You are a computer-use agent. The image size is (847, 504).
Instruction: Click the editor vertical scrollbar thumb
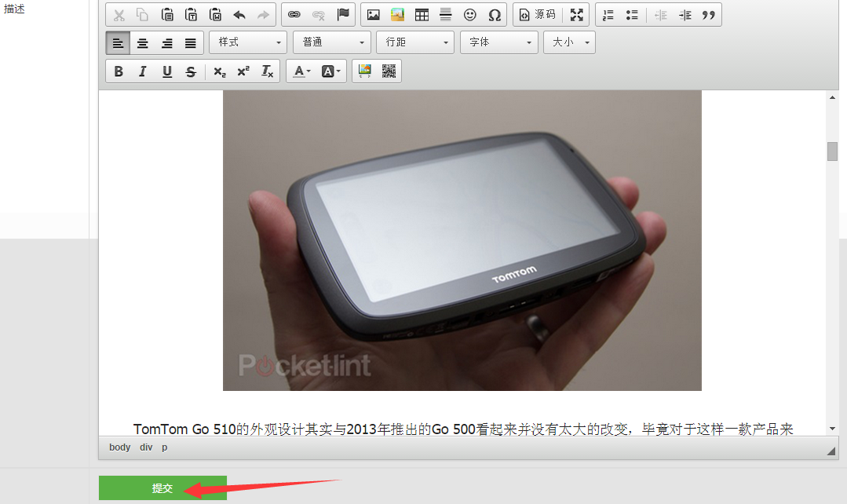pos(832,152)
